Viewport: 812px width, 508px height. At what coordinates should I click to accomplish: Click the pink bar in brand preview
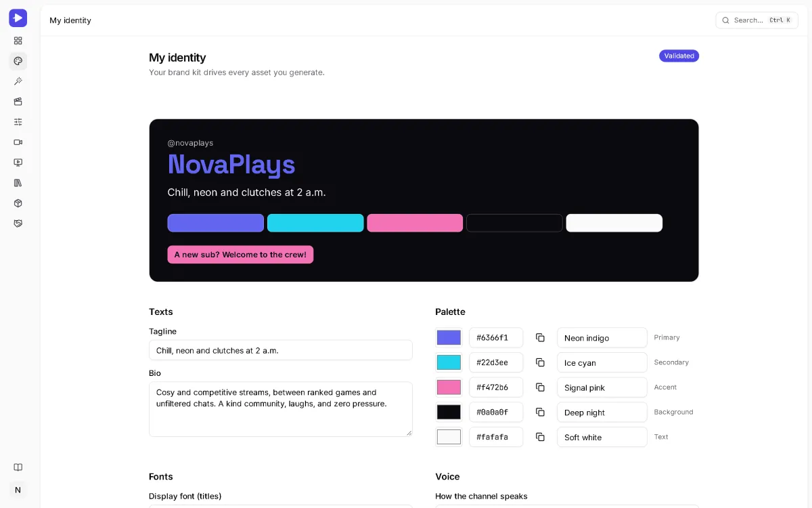click(x=415, y=223)
